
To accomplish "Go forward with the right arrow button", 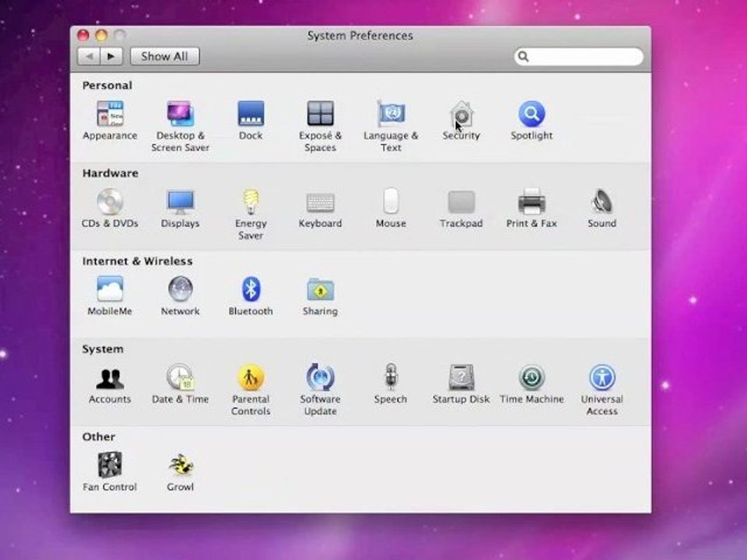I will click(111, 56).
